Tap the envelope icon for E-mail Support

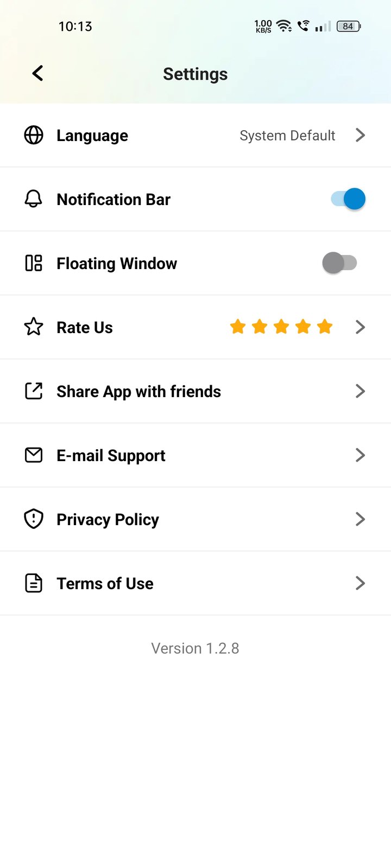click(34, 455)
